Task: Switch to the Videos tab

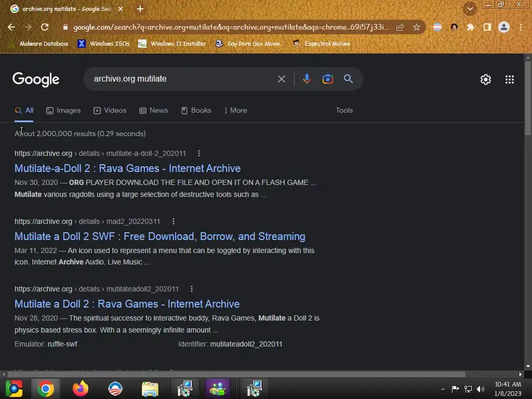Action: (110, 110)
